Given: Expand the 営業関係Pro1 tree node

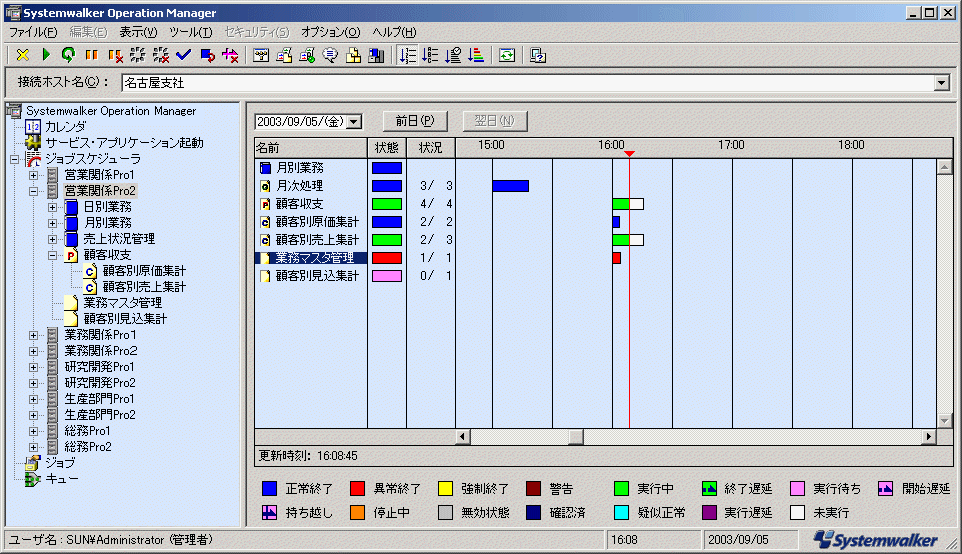Looking at the screenshot, I should 34,175.
